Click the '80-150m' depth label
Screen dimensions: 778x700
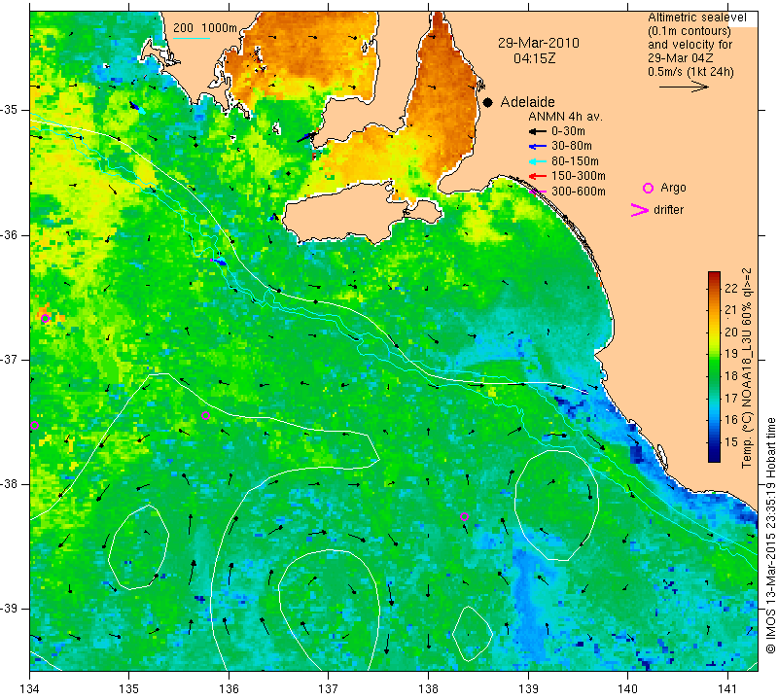575,161
